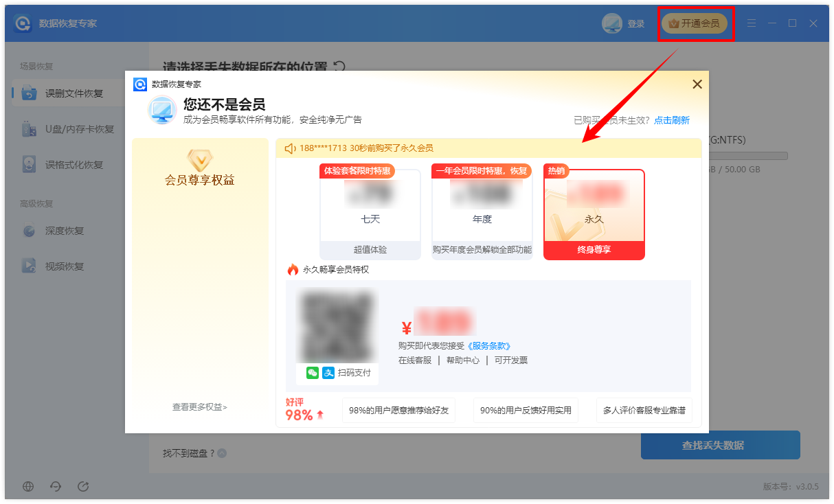The height and width of the screenshot is (504, 834).
Task: Expand 查看更多权益> benefits list
Action: pyautogui.click(x=200, y=407)
